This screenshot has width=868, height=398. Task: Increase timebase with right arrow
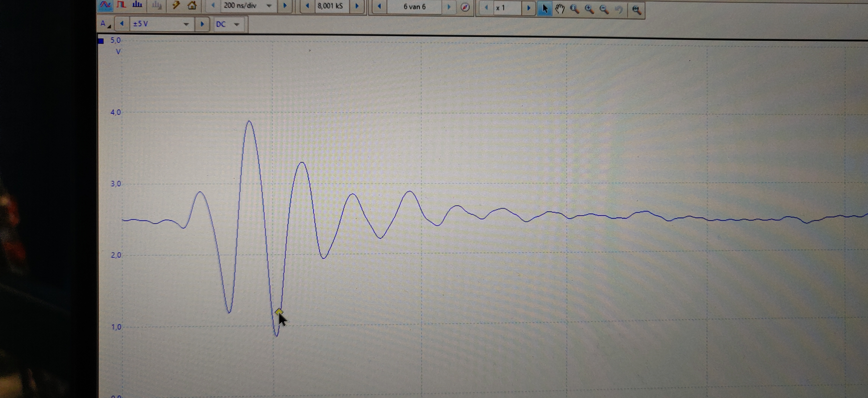click(x=285, y=6)
